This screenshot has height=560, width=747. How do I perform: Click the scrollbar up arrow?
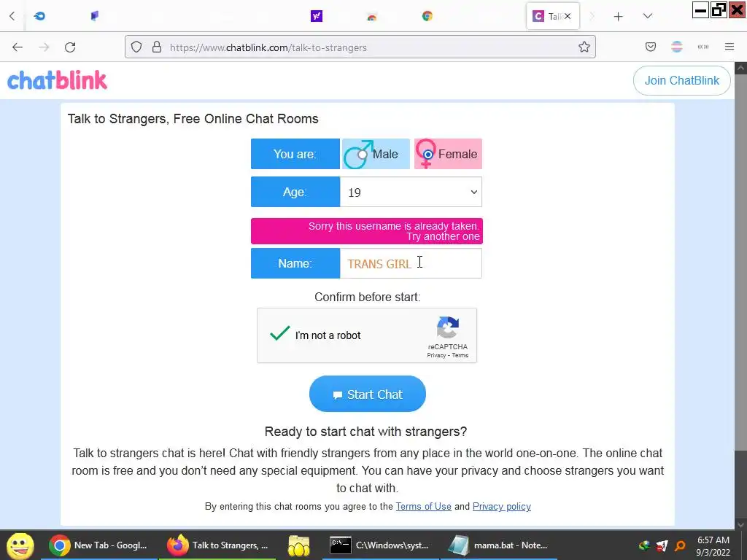point(741,68)
